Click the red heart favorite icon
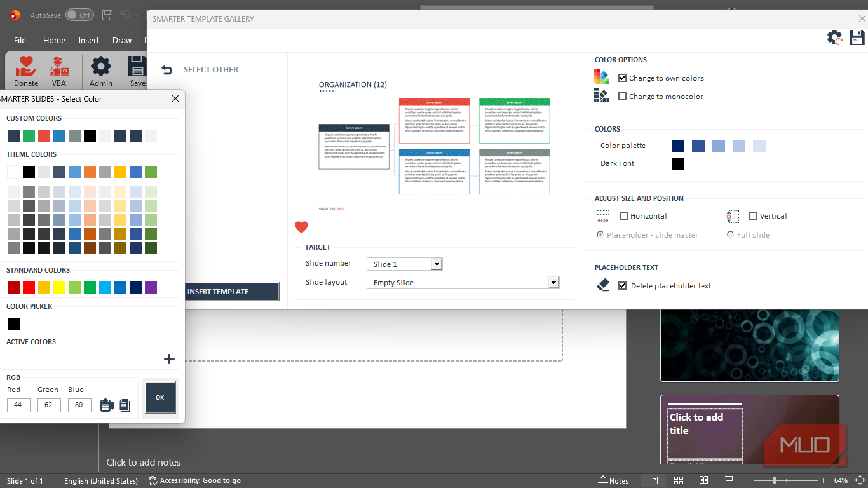 point(301,227)
